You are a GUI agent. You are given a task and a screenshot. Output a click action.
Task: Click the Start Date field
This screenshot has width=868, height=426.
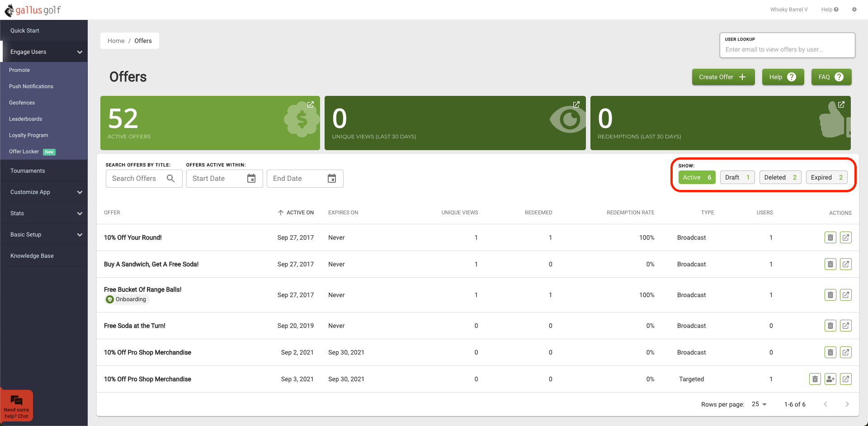click(x=225, y=178)
